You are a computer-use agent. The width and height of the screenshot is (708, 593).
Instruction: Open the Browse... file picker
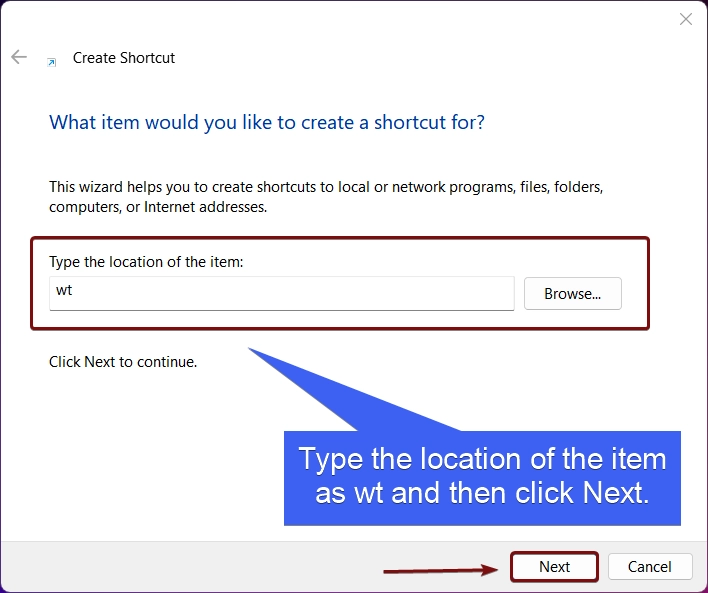point(573,294)
